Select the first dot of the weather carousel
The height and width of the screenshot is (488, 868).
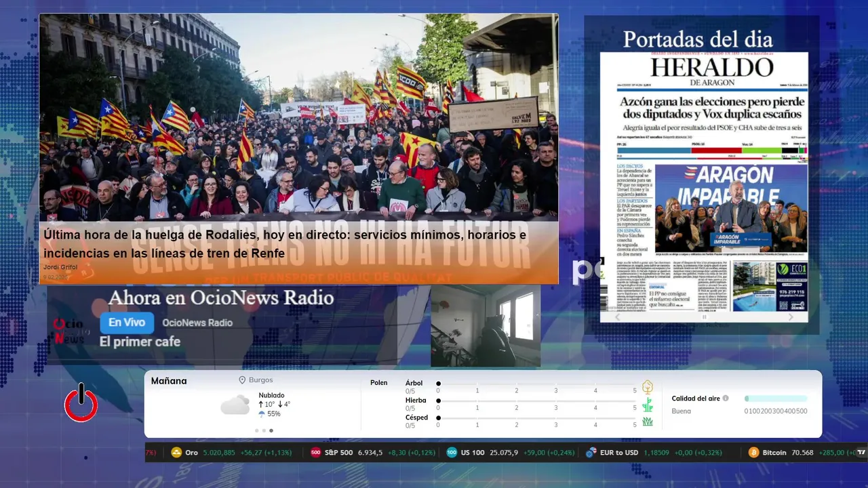(256, 430)
